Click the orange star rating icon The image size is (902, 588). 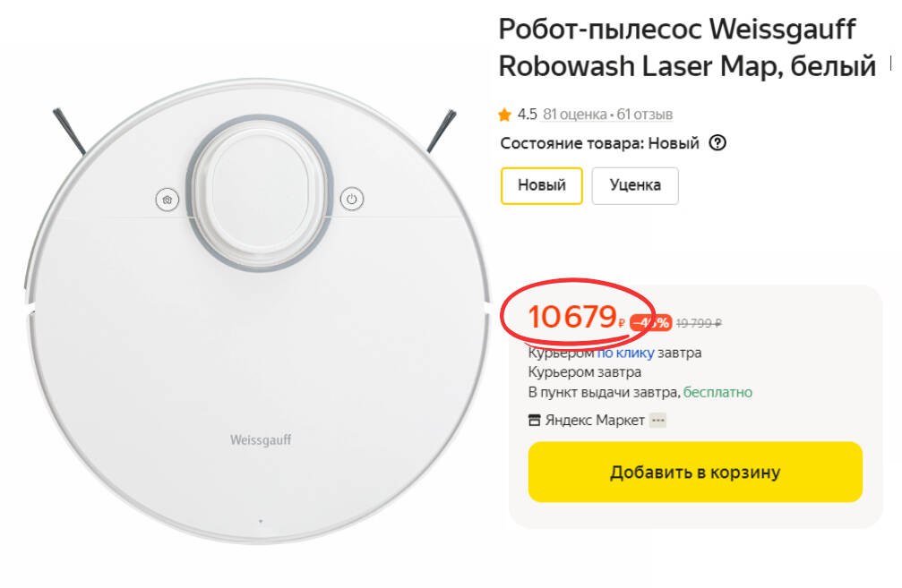(504, 115)
